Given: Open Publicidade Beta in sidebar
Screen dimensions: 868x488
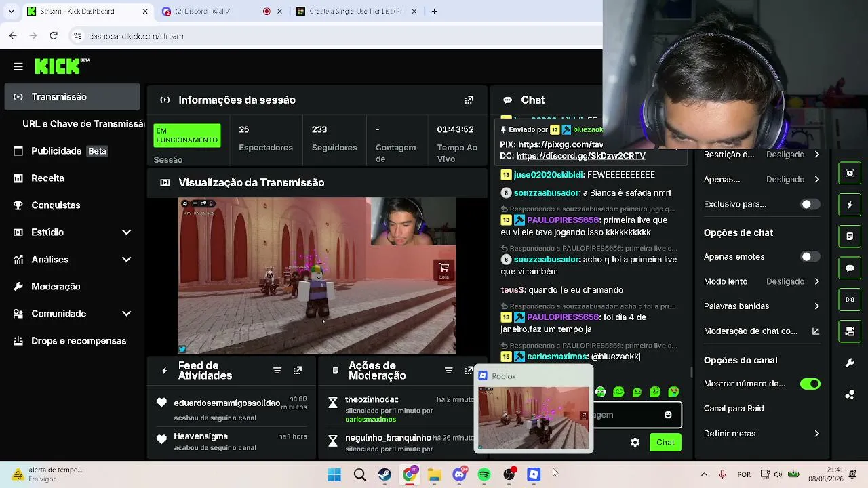Looking at the screenshot, I should click(x=73, y=151).
